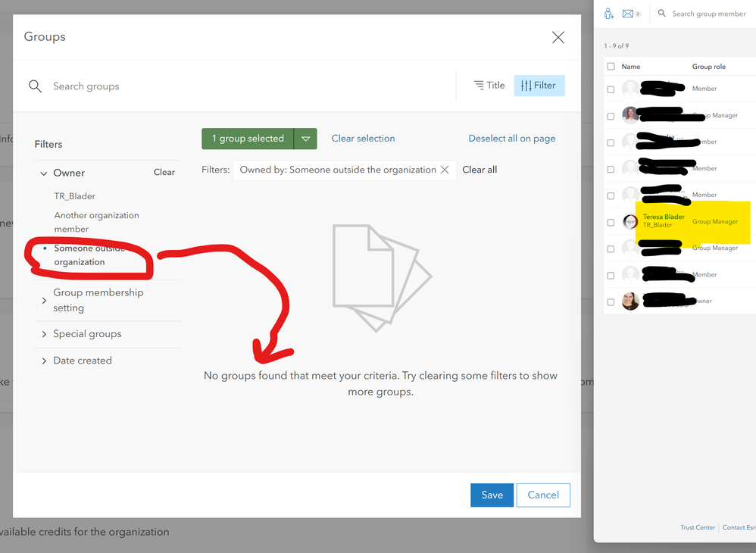This screenshot has width=756, height=553.
Task: Open the 1 group selected dropdown arrow
Action: pos(306,139)
